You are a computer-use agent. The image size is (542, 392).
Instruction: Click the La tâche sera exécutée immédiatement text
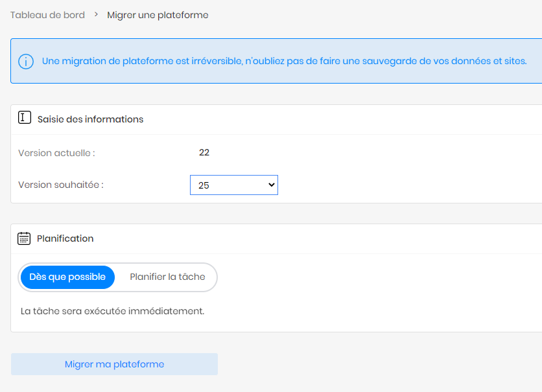112,311
